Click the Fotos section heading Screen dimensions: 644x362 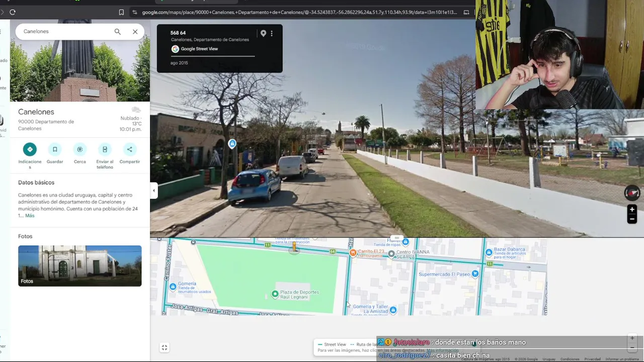pyautogui.click(x=25, y=236)
